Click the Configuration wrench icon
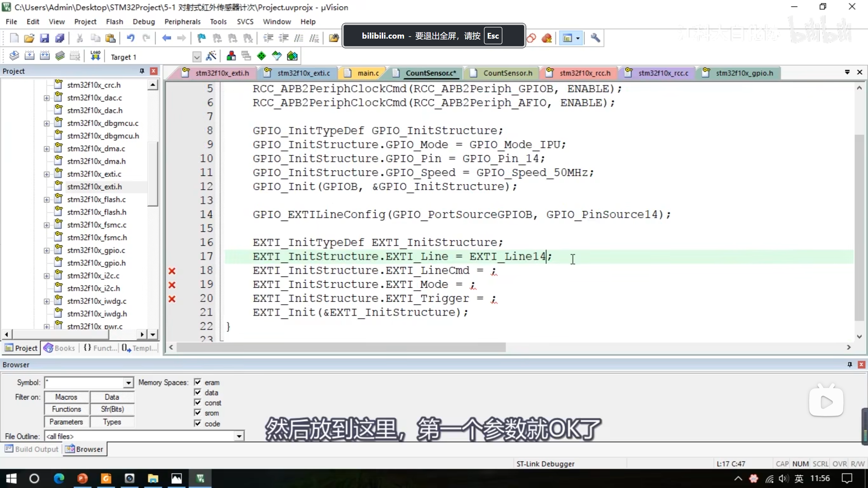This screenshot has height=488, width=868. (595, 38)
